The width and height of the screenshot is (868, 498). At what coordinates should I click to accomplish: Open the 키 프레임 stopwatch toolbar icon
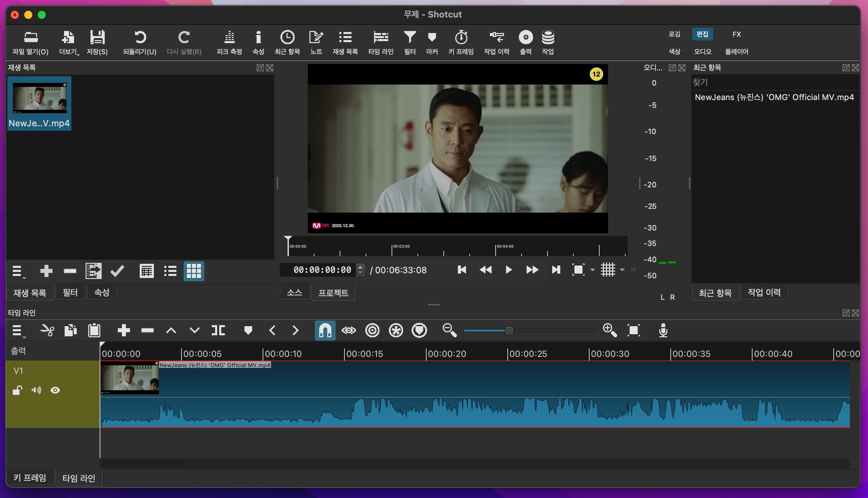click(x=461, y=42)
